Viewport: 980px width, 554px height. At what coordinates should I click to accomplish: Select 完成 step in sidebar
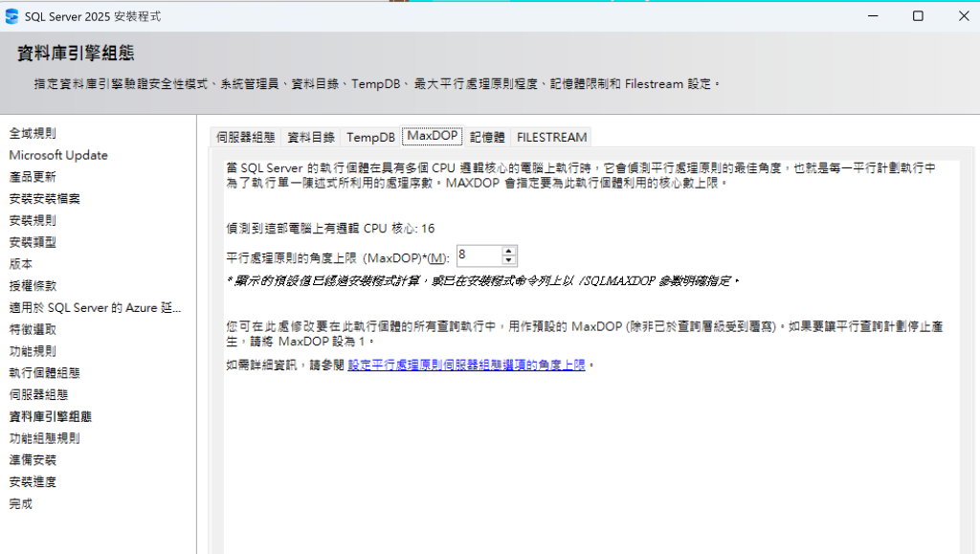tap(21, 503)
